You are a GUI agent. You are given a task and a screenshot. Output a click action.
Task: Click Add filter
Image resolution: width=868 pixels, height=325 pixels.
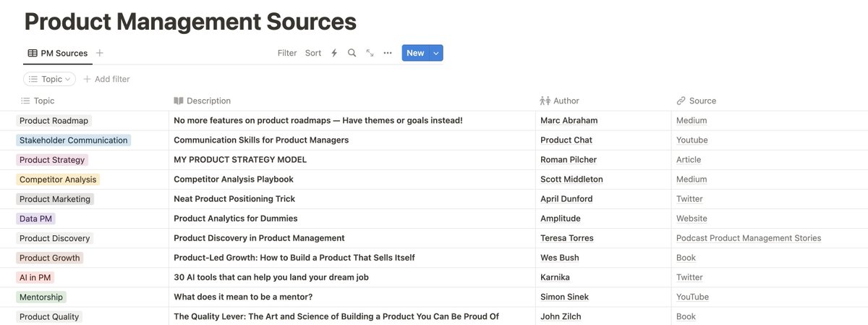pyautogui.click(x=106, y=79)
